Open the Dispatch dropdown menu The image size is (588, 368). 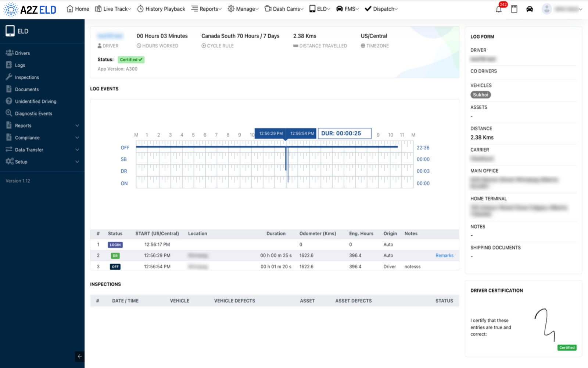tap(381, 9)
